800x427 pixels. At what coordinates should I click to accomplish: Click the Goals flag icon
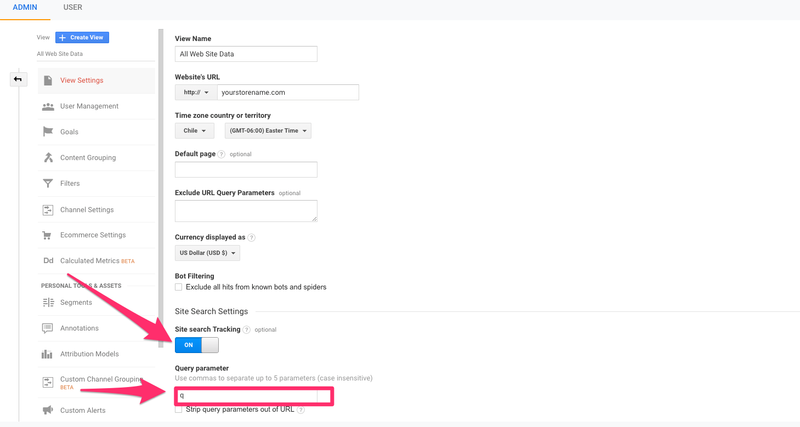tap(48, 132)
